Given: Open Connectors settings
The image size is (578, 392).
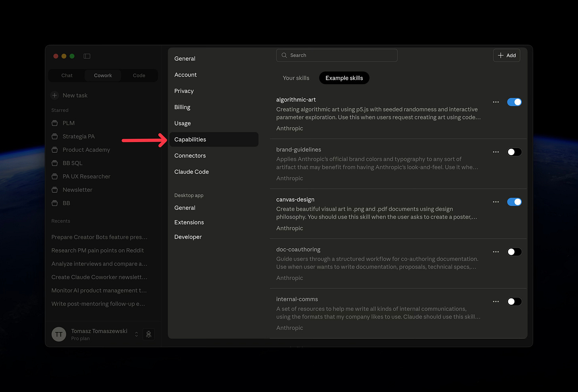Looking at the screenshot, I should (214, 156).
